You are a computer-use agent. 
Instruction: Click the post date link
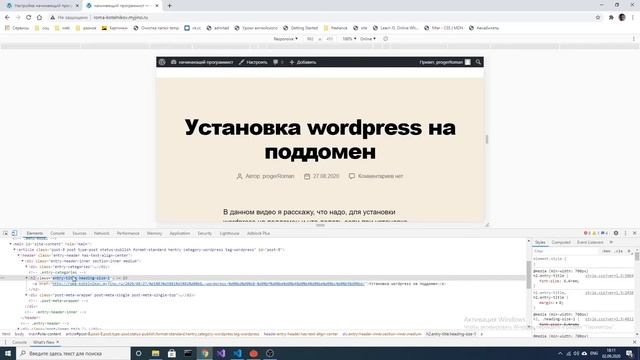click(x=326, y=176)
